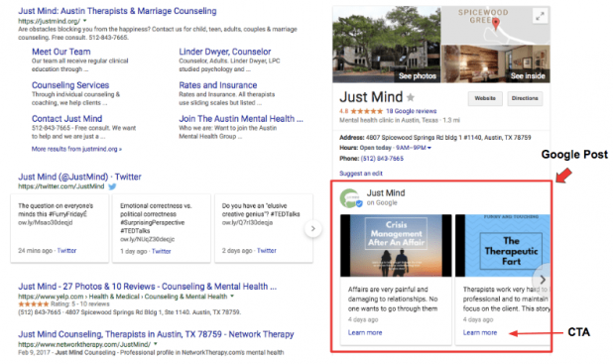Screen dimensions: 613x364
Task: Open the See inside thumbnail
Action: point(496,63)
